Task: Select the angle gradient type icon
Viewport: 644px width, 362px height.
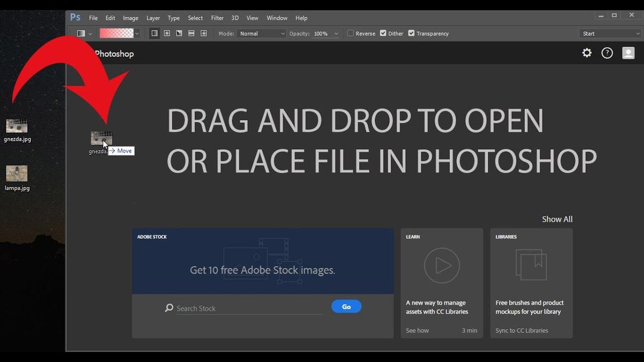Action: coord(179,34)
